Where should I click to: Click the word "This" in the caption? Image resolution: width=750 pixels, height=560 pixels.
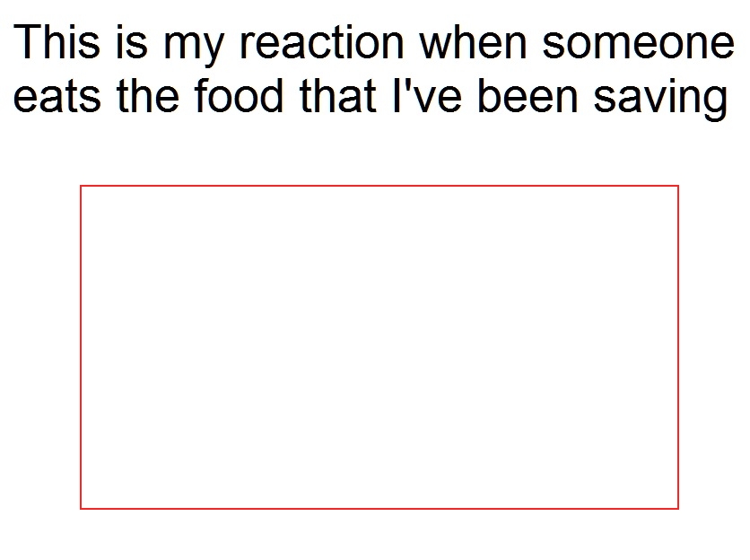point(57,42)
